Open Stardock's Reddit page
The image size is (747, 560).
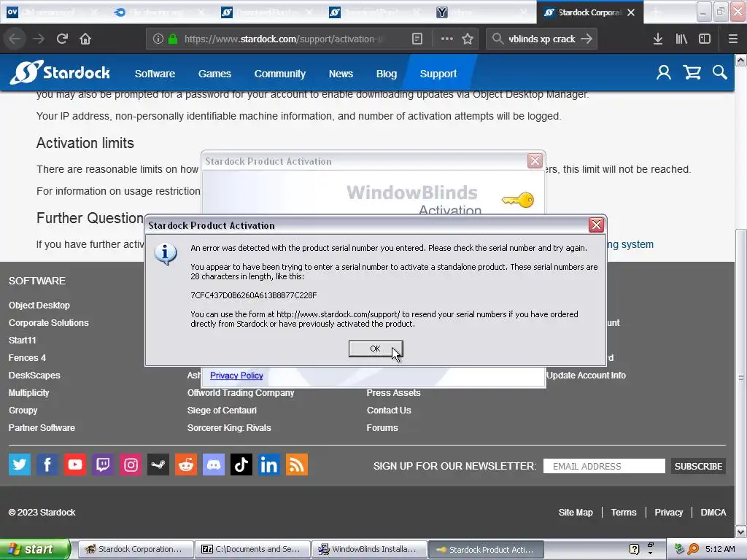[x=186, y=464]
